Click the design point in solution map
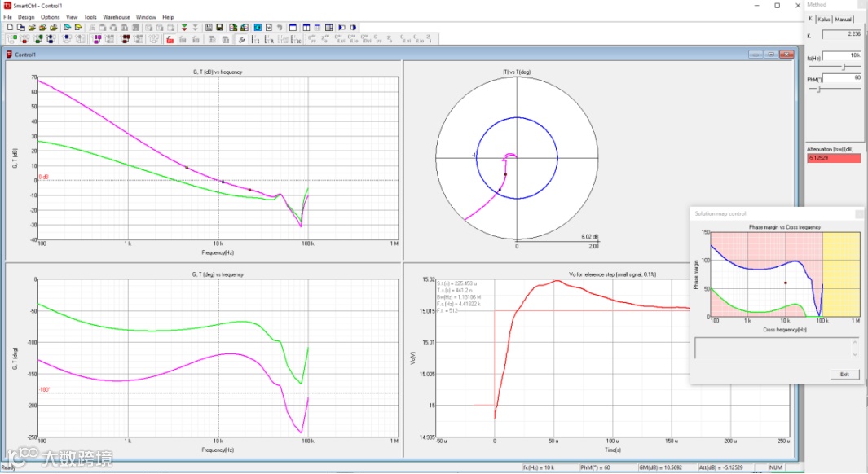 (785, 283)
